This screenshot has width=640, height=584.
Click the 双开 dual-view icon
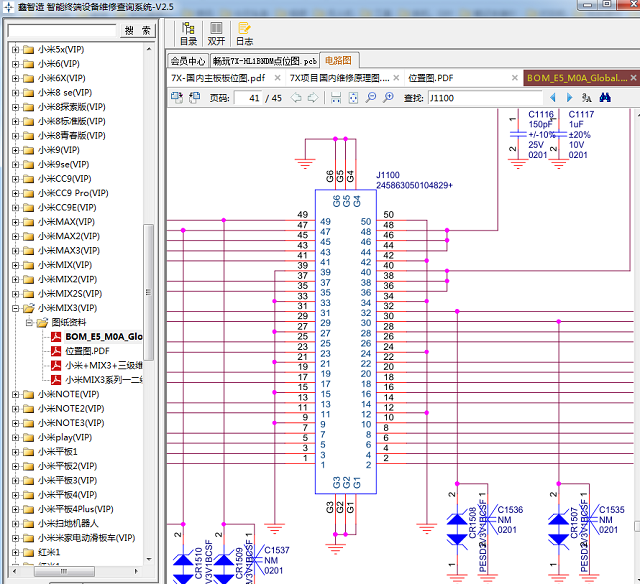[216, 34]
